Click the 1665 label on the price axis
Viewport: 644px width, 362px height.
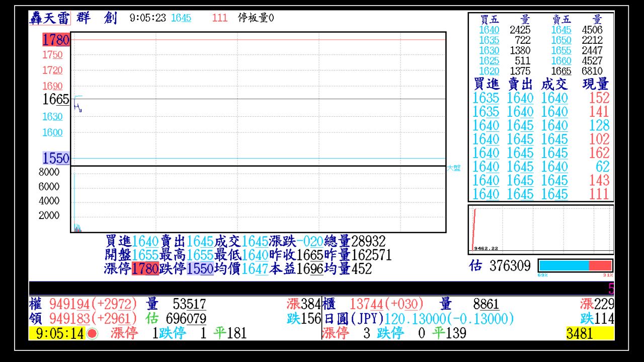coord(56,99)
